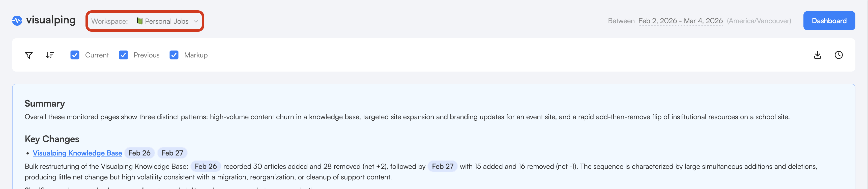Open the history clock icon
The height and width of the screenshot is (189, 868).
tap(838, 55)
